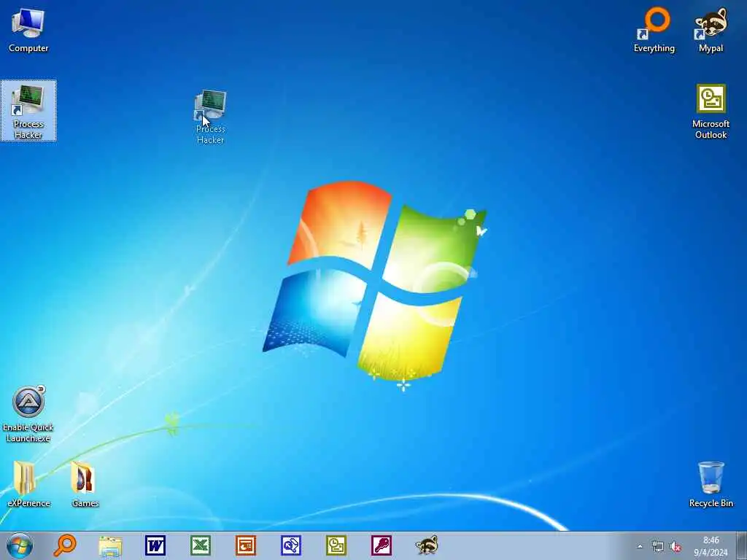Image resolution: width=747 pixels, height=560 pixels.
Task: Launch Mypal raccoon icon in taskbar
Action: pos(427,545)
